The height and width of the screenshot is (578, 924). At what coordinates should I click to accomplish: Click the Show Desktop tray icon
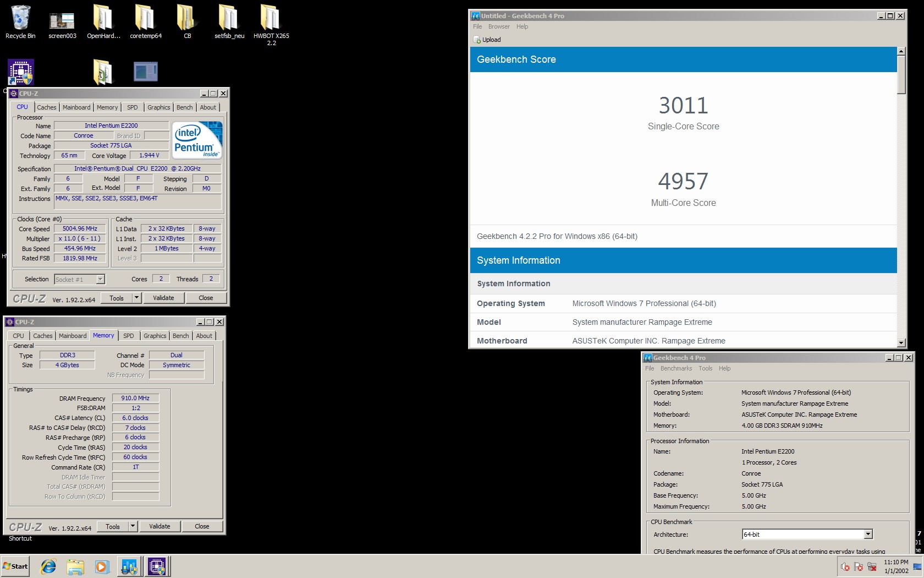917,566
